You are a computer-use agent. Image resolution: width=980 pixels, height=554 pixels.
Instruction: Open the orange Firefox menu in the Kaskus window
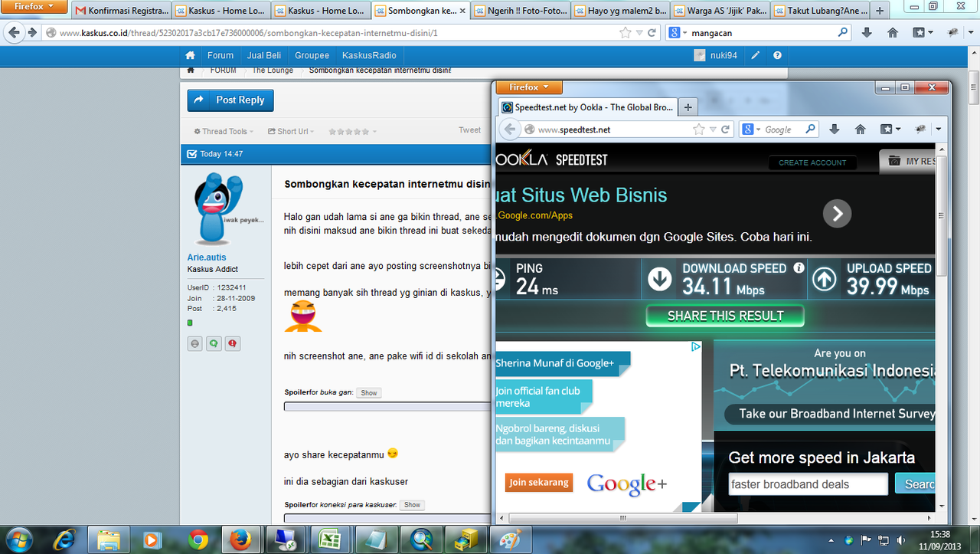tap(34, 7)
